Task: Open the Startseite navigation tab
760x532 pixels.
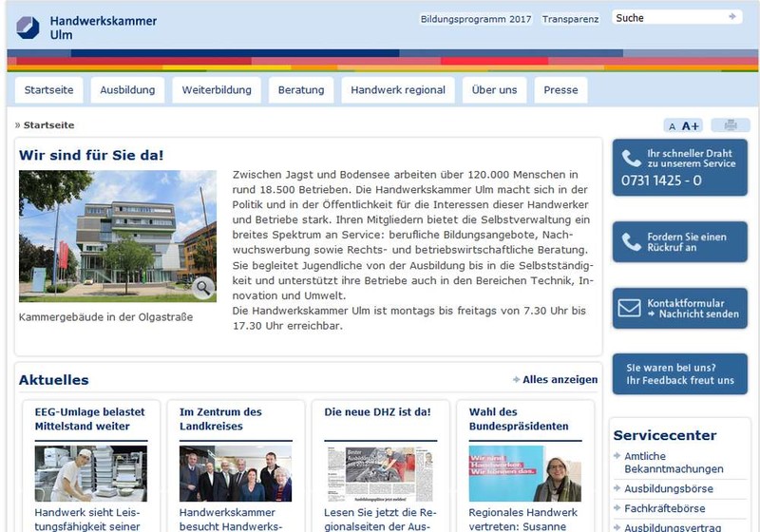Action: pos(49,90)
